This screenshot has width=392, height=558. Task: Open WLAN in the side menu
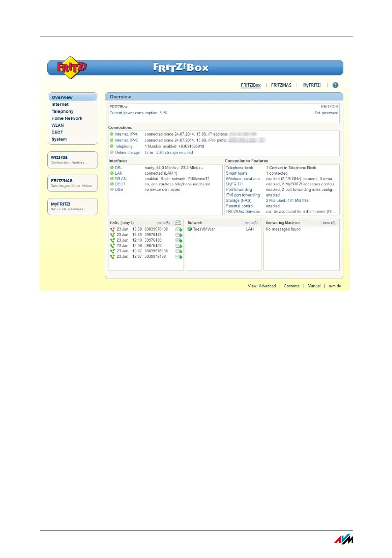58,125
